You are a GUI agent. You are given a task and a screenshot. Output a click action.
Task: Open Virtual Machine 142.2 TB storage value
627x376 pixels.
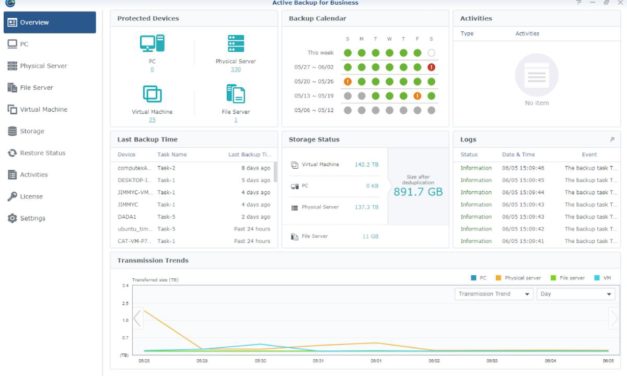coord(366,164)
